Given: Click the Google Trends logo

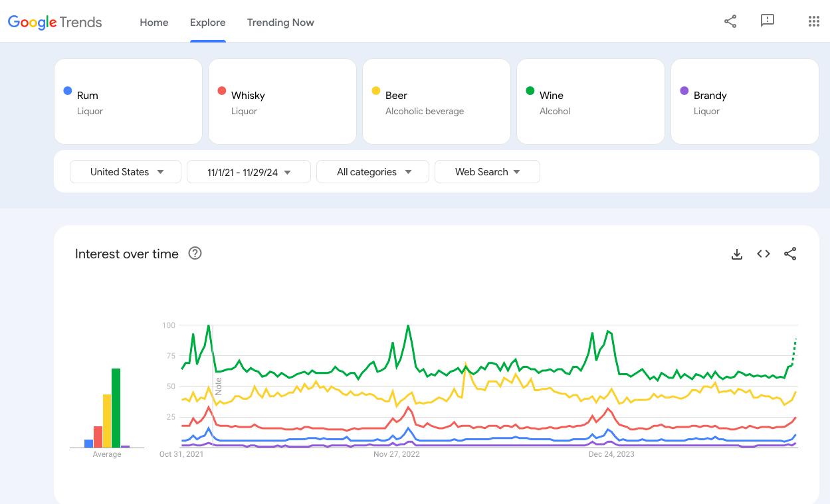Looking at the screenshot, I should (55, 22).
